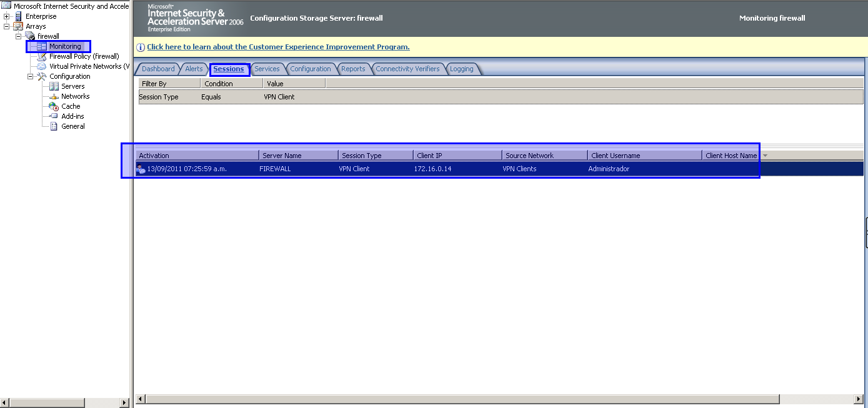Sort sessions by Session Type column
The width and height of the screenshot is (868, 408).
point(376,156)
